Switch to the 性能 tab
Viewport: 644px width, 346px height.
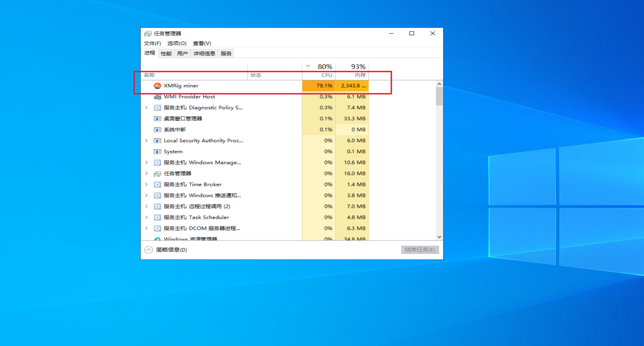[166, 54]
